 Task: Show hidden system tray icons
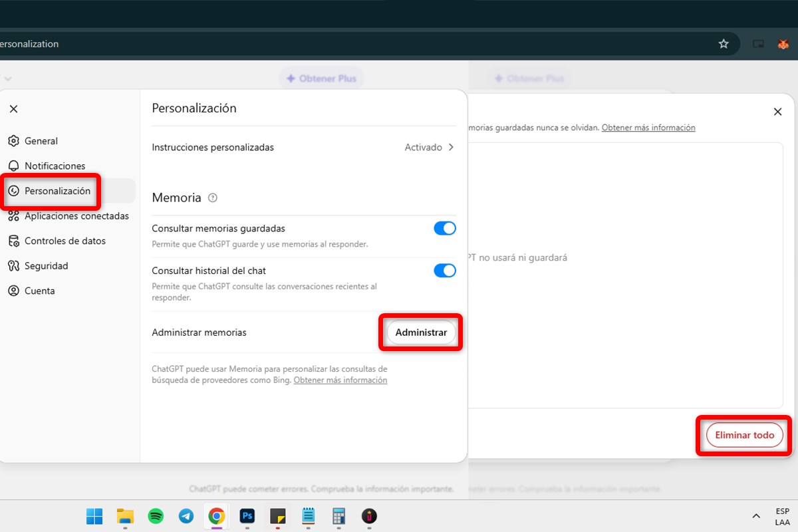756,516
